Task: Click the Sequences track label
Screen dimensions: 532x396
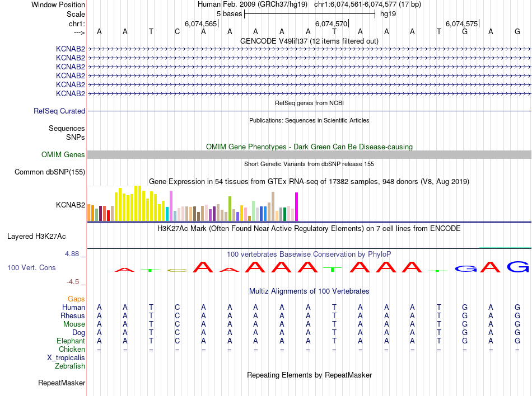Action: tap(67, 129)
